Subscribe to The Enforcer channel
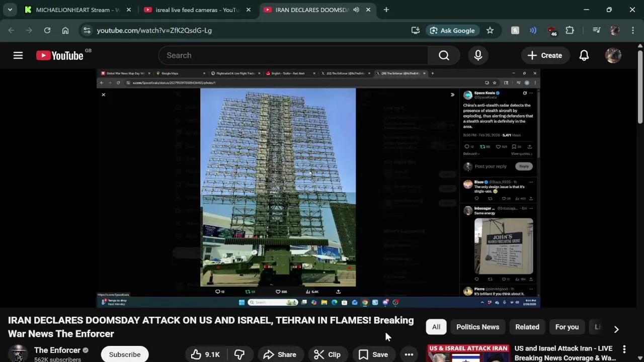The height and width of the screenshot is (362, 644). pyautogui.click(x=125, y=354)
